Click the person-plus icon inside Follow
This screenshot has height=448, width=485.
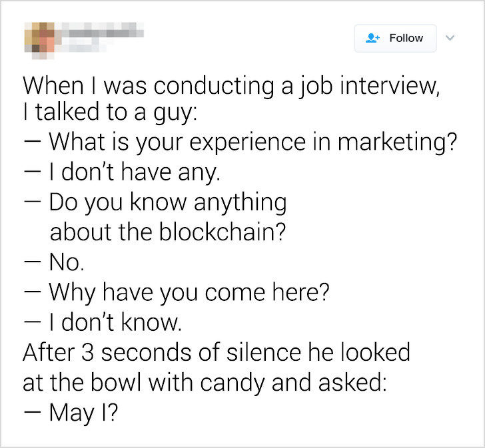pyautogui.click(x=372, y=38)
